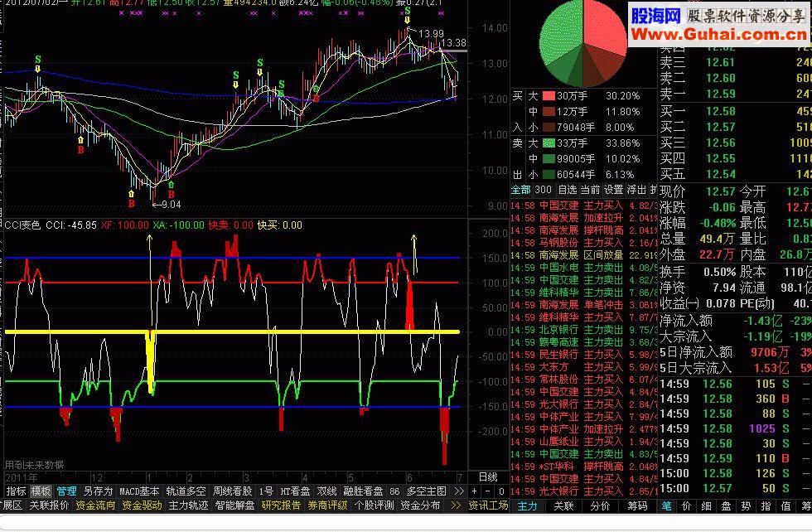Click the red large-buy 30万手 legend swatch
812x532 pixels.
tap(549, 96)
